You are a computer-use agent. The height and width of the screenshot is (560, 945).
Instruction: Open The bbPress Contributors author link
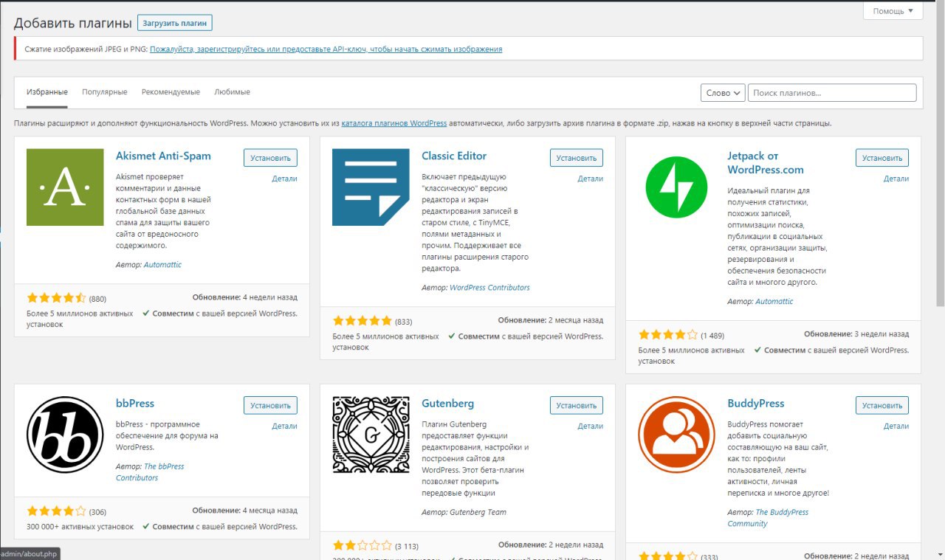click(150, 472)
